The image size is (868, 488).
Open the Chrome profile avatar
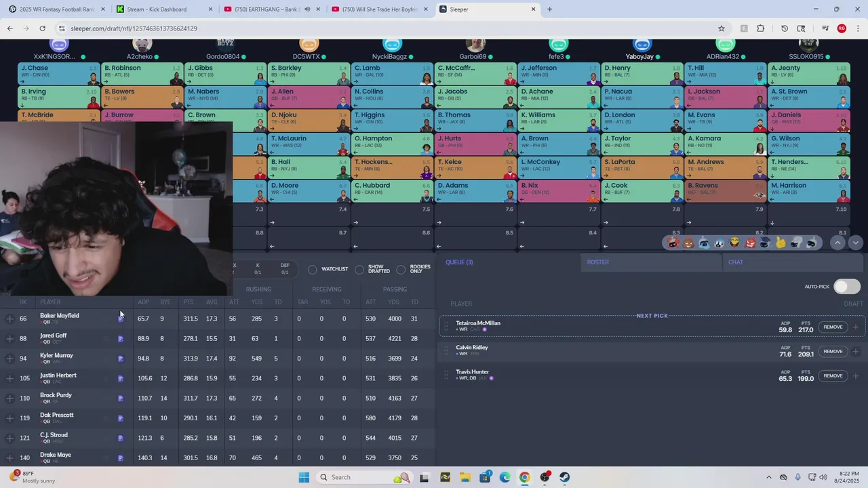pyautogui.click(x=842, y=28)
